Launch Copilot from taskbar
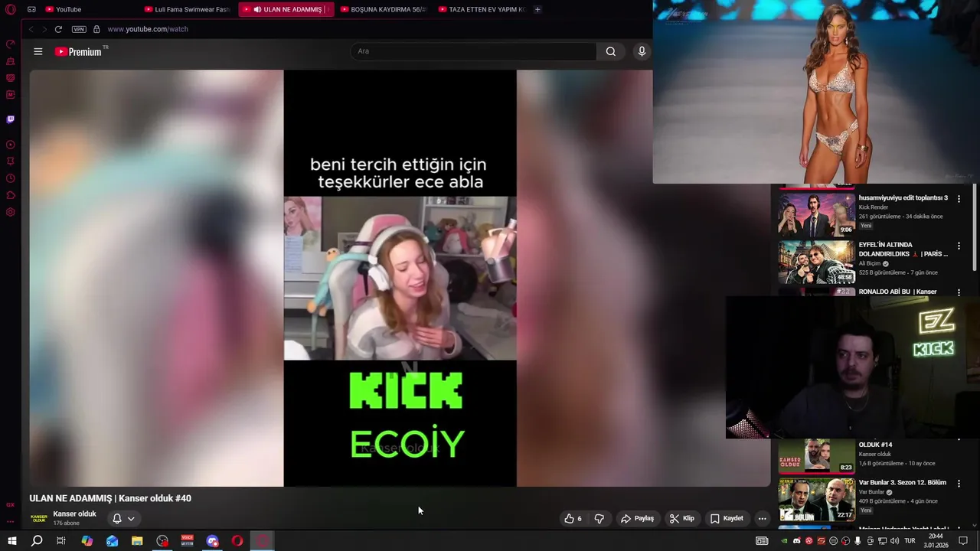980x551 pixels. [87, 541]
